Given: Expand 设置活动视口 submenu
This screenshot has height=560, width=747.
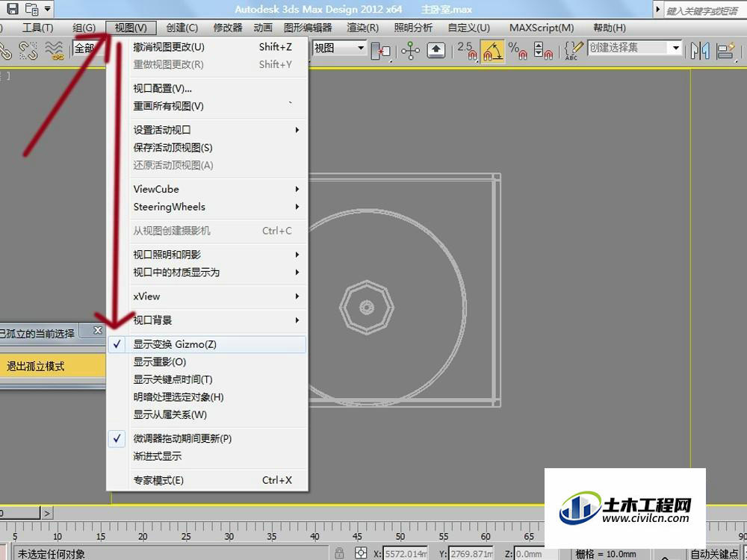Looking at the screenshot, I should click(207, 130).
